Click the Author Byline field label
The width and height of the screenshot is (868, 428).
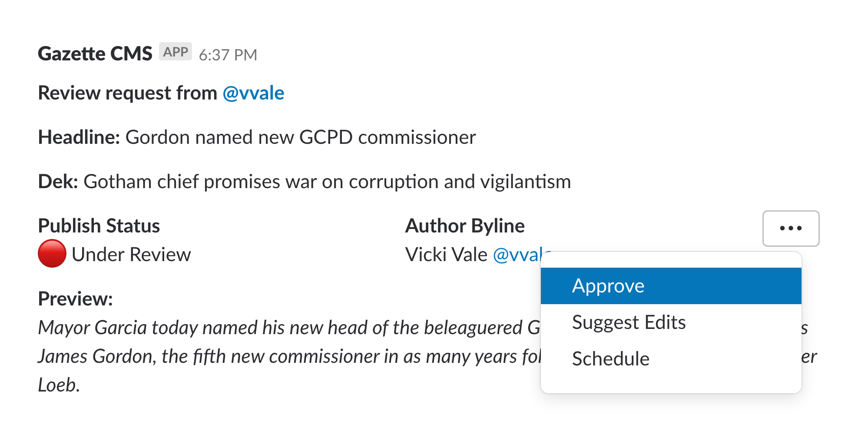465,226
